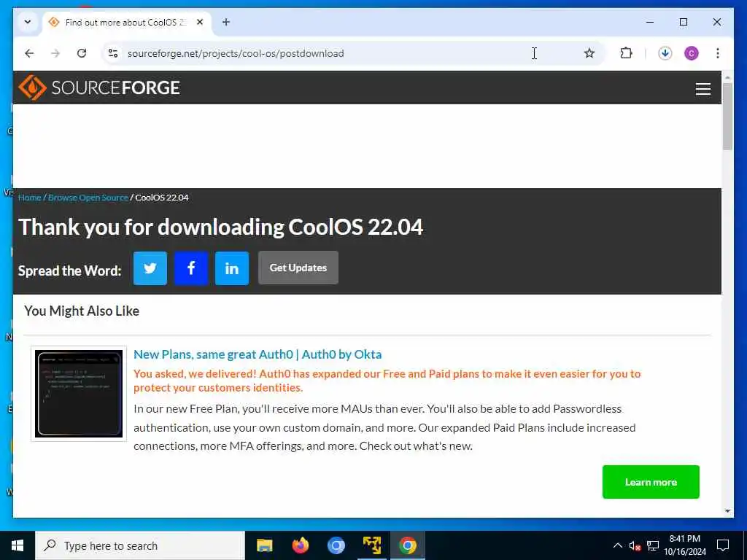
Task: Click the taskbar search box
Action: pos(140,545)
